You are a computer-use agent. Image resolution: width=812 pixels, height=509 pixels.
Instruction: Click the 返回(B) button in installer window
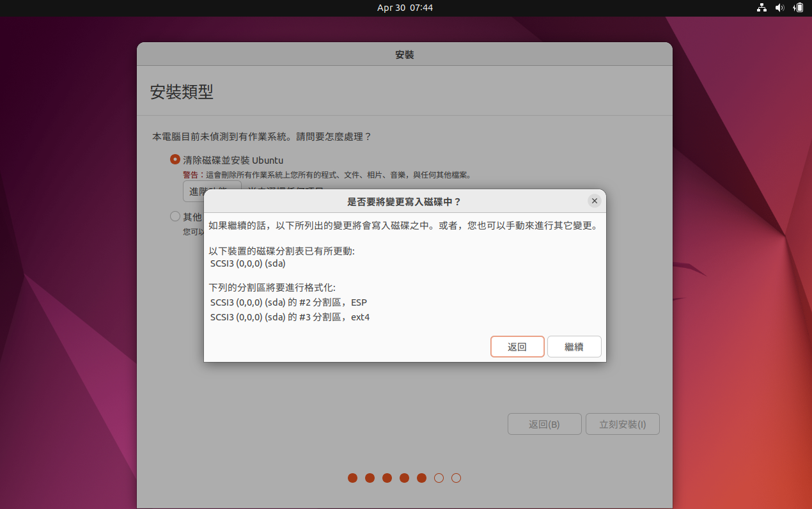(545, 424)
